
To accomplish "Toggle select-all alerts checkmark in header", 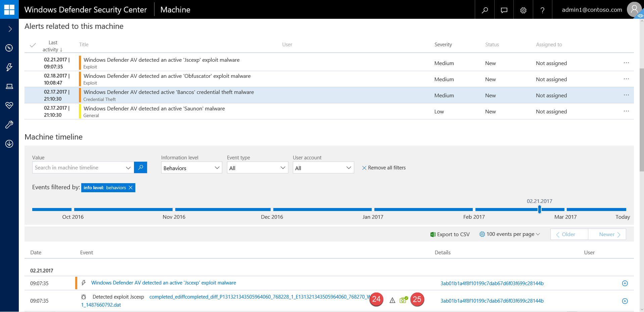I will [33, 45].
